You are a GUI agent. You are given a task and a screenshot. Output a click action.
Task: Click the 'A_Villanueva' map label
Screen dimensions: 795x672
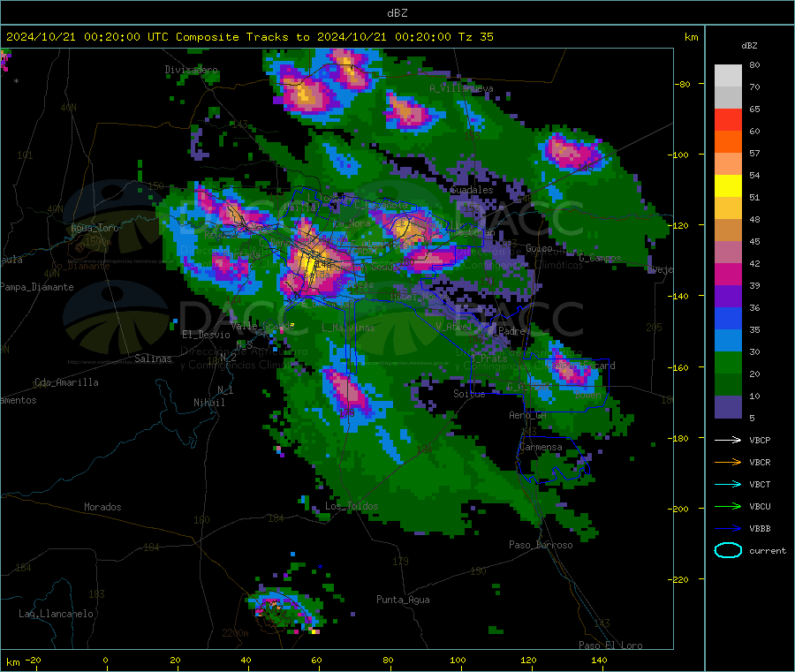(x=461, y=88)
